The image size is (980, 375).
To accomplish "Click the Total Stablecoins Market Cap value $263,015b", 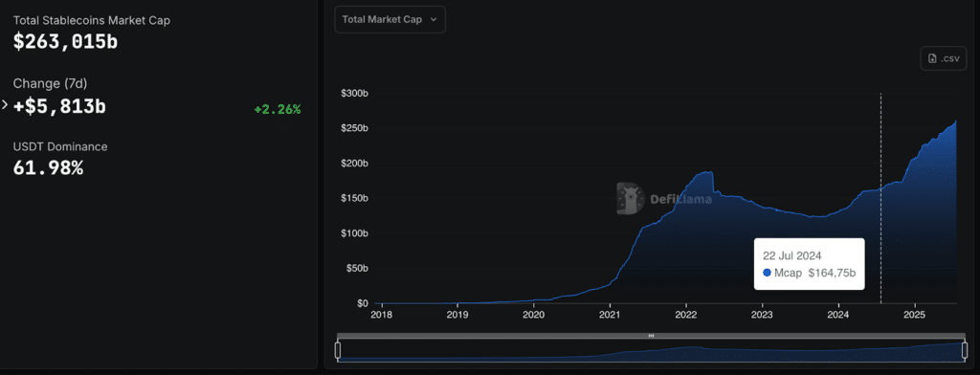I will pyautogui.click(x=66, y=42).
